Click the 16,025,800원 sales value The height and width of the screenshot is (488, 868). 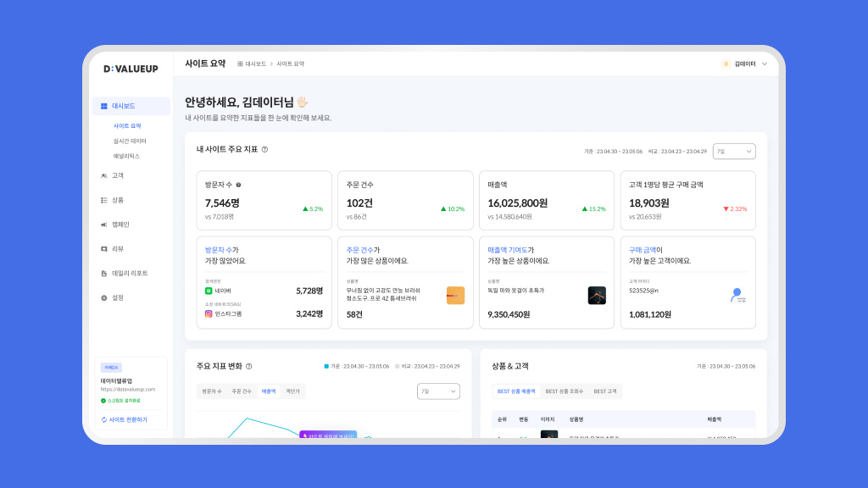pos(518,203)
